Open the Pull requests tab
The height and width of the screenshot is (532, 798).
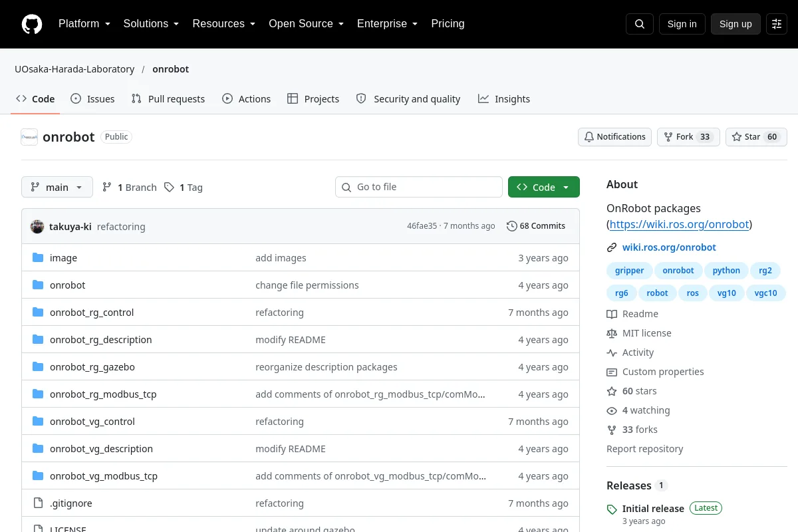[x=168, y=99]
